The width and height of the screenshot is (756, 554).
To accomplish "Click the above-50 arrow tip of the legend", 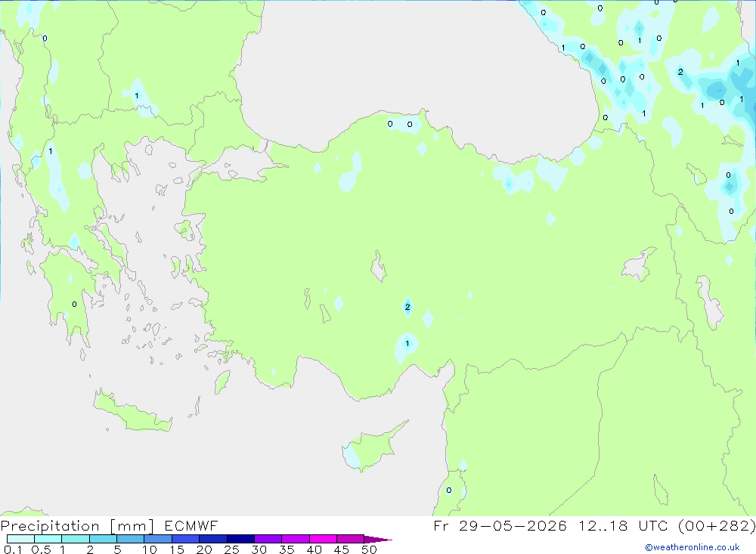I will [378, 540].
